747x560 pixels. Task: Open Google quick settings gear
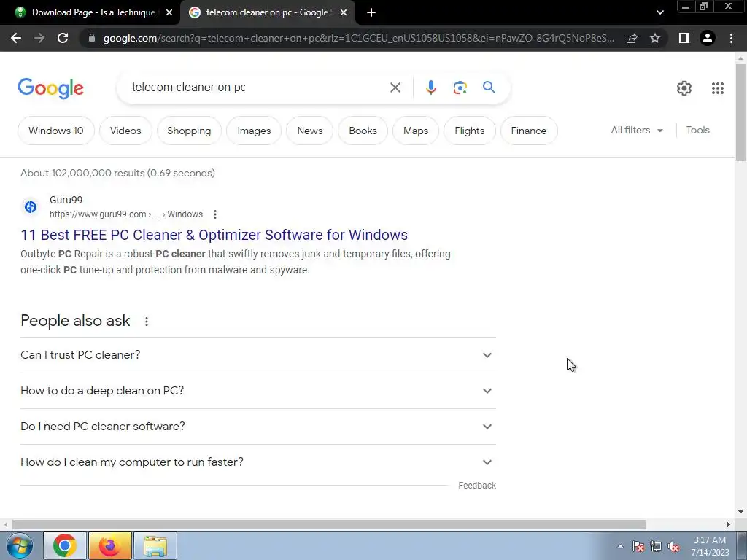684,88
